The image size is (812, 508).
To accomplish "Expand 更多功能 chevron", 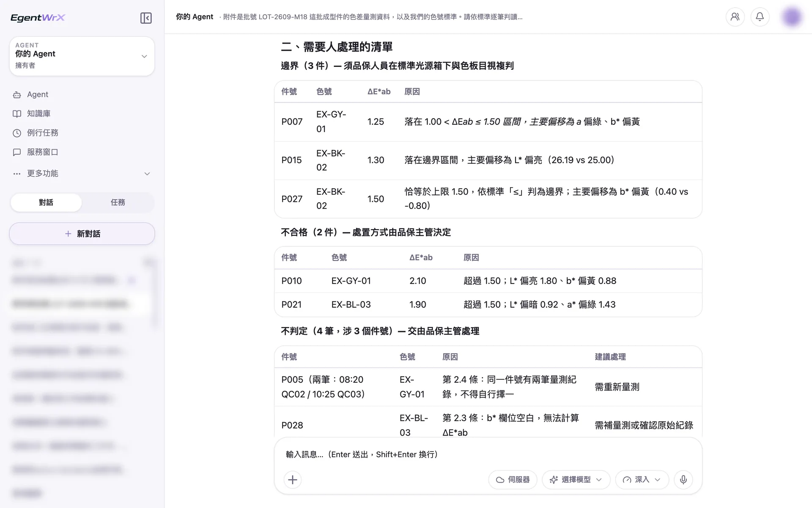I will click(x=147, y=174).
